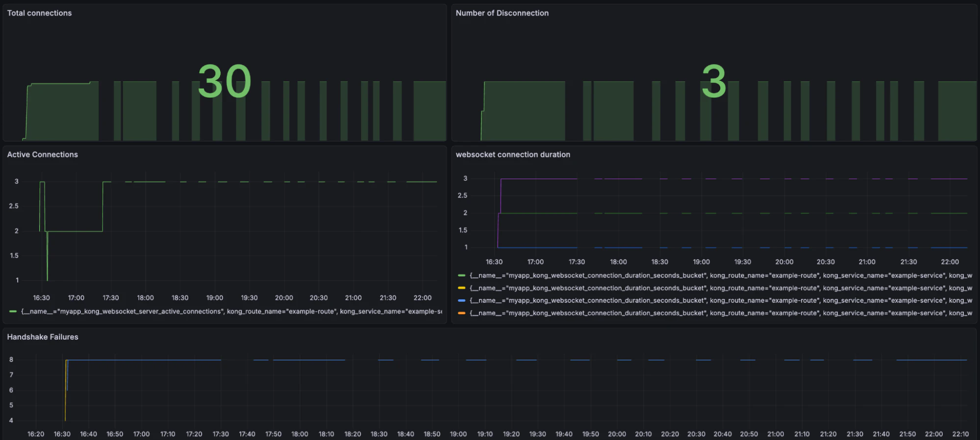Click the Handshake Failures panel title

pyautogui.click(x=42, y=337)
